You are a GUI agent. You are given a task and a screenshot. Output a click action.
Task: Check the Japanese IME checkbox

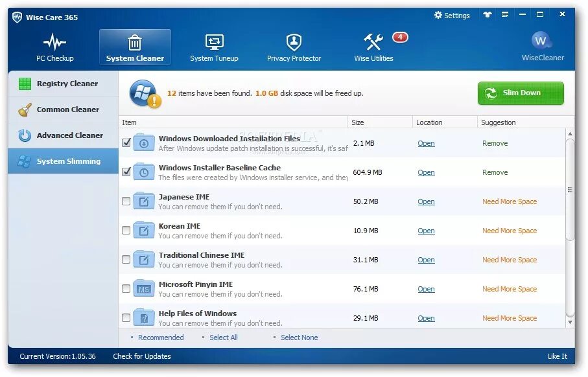(126, 201)
